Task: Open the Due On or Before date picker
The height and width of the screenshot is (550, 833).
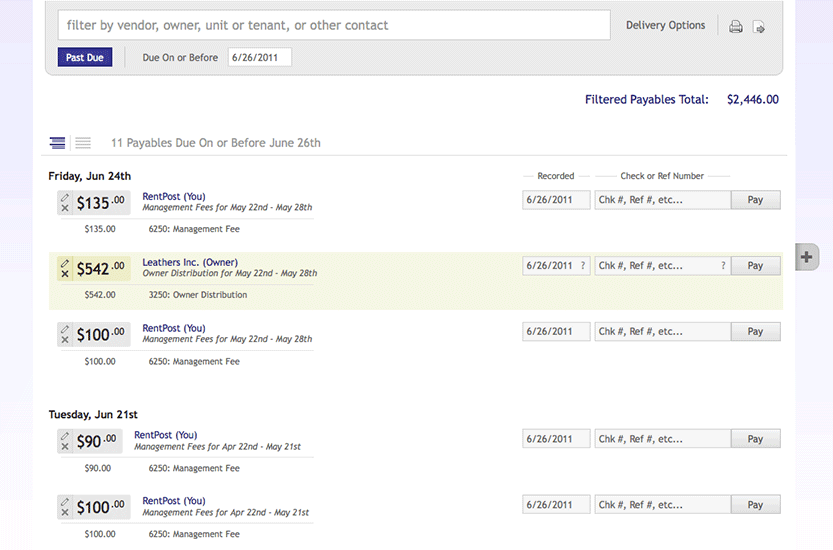Action: click(x=259, y=58)
